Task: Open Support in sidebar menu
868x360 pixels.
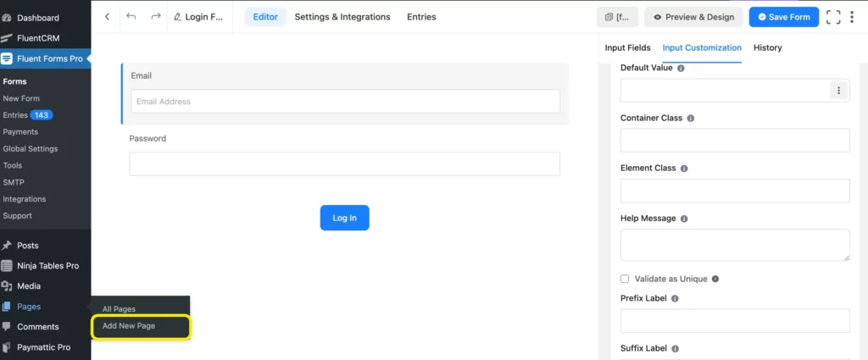Action: [x=17, y=216]
